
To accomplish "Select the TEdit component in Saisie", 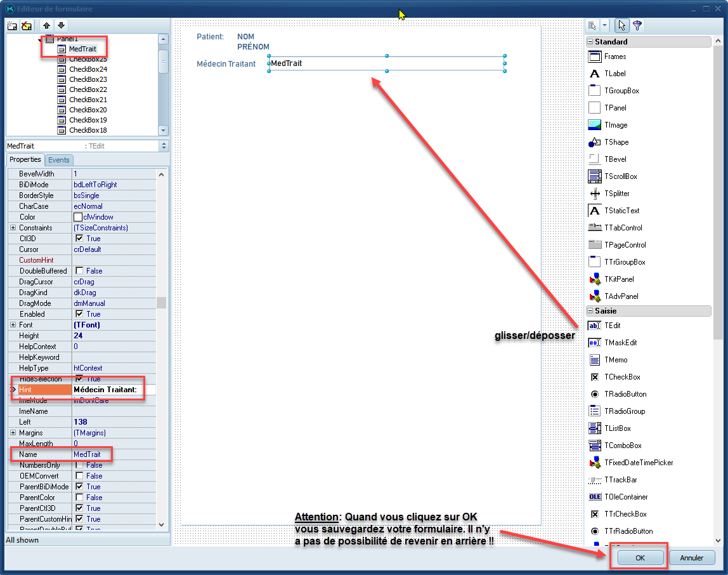I will 594,326.
